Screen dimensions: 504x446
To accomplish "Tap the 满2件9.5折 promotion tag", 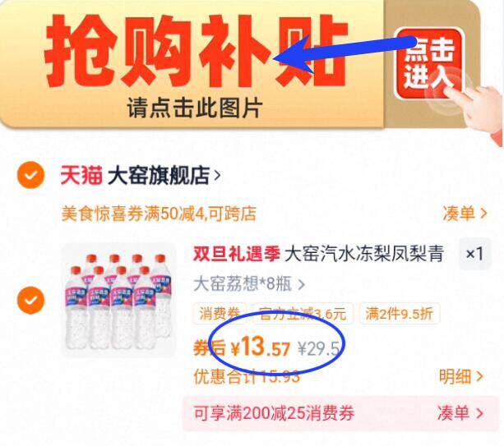I will [x=400, y=314].
